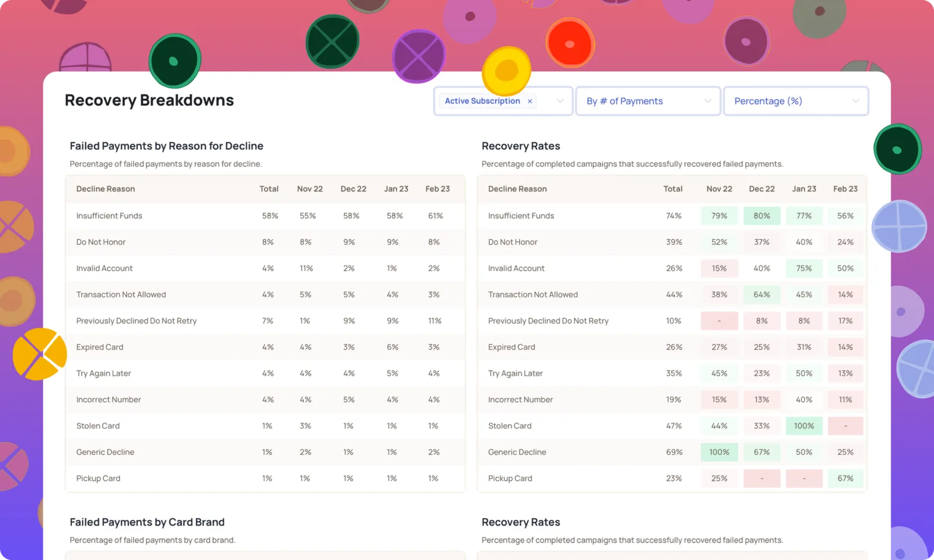Click the Decline Reason header in Recovery Rates table

(517, 189)
